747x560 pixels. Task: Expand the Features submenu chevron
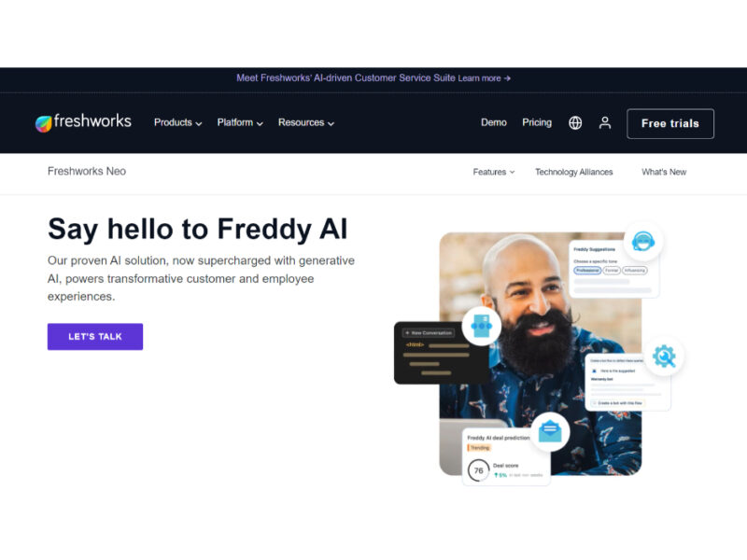point(512,172)
